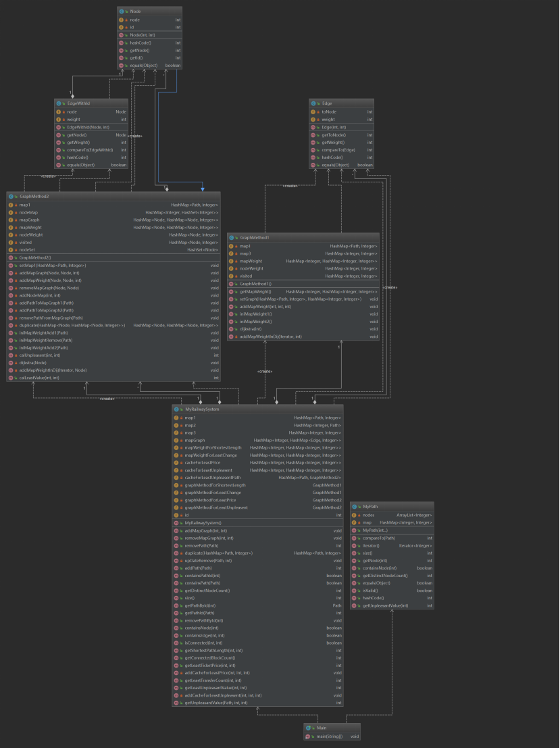Viewport: 560px width, 748px height.
Task: Click the field icon beside nodes in MyPath
Action: click(x=355, y=515)
